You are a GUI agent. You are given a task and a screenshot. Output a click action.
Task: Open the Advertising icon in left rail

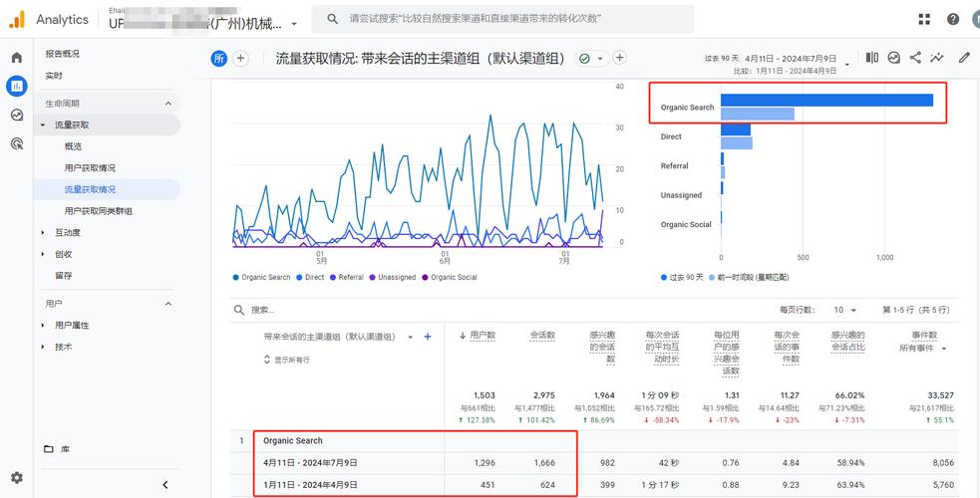17,143
